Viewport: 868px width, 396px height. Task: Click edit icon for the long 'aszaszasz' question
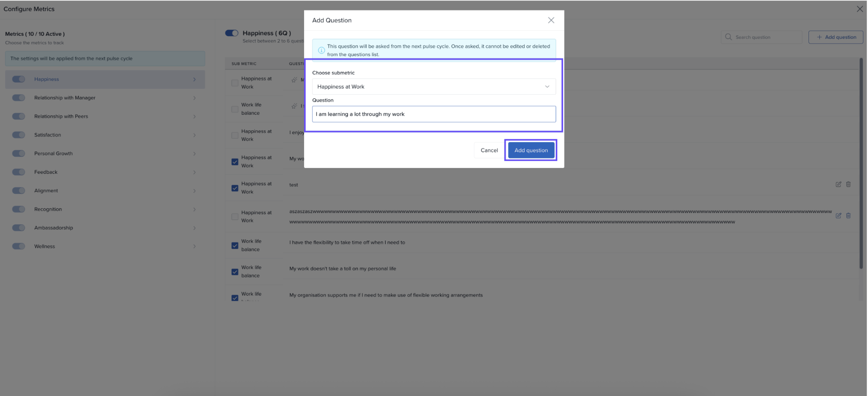(838, 215)
